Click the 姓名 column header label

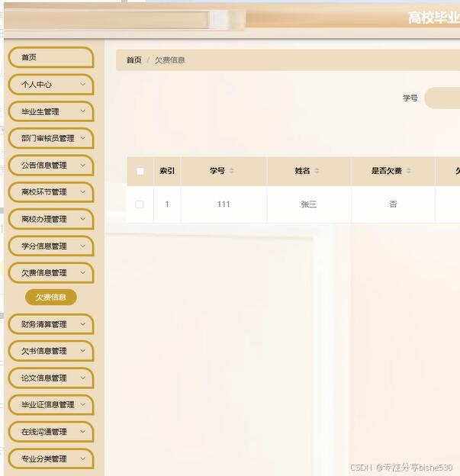pos(302,171)
